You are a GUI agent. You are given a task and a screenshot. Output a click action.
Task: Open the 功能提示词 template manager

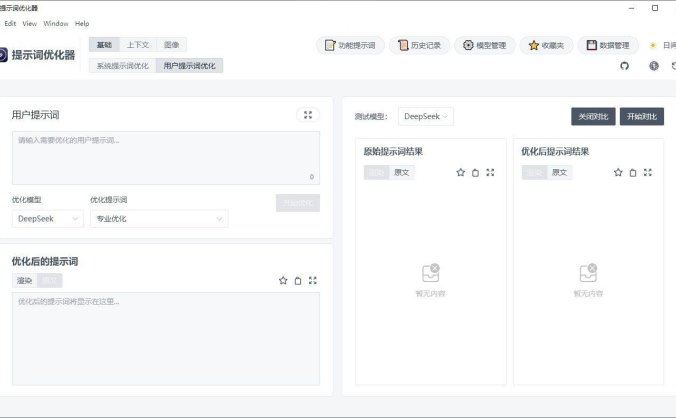click(x=350, y=45)
